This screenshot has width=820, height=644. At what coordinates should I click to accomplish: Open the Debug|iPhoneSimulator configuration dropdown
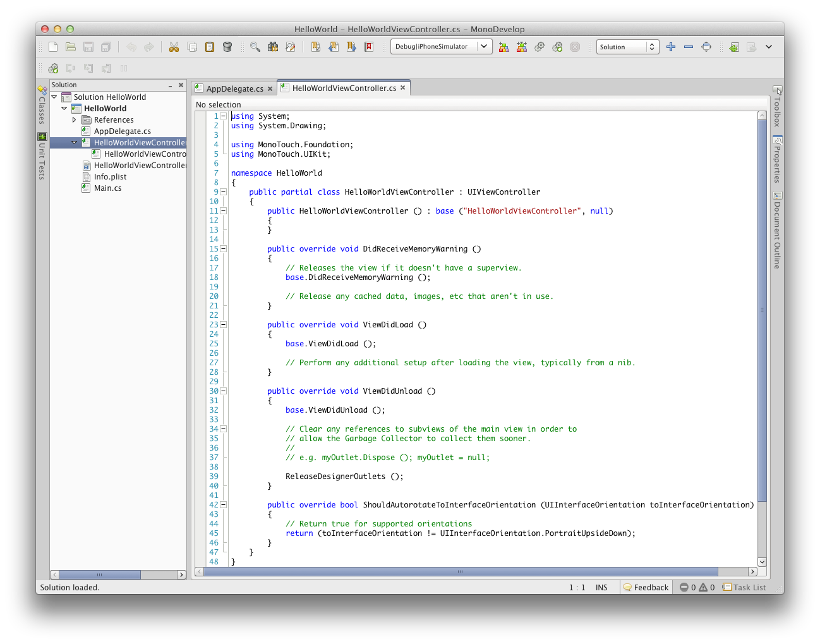click(441, 46)
